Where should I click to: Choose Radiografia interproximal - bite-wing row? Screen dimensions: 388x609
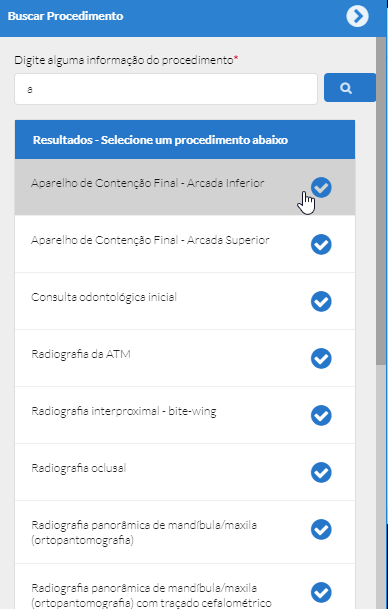pos(185,415)
